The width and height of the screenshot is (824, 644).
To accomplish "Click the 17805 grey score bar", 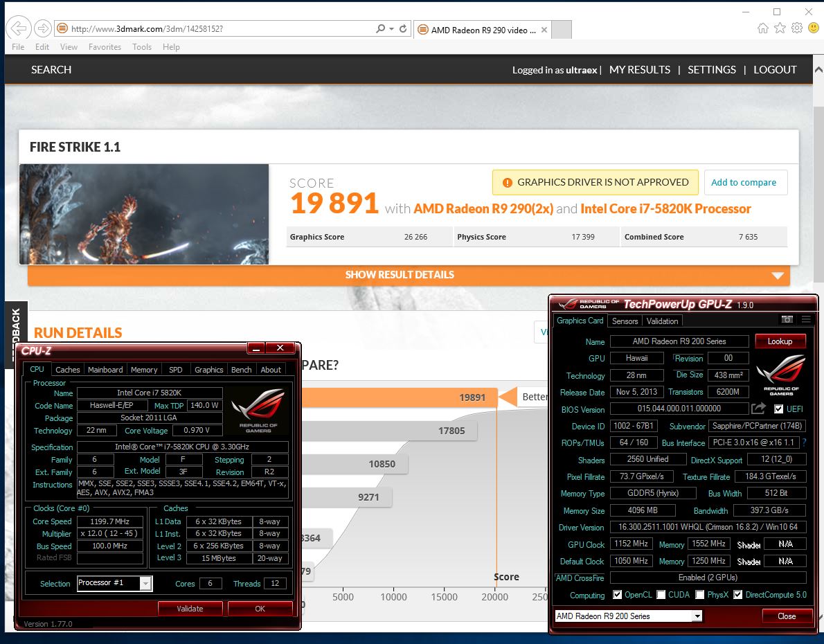I will click(x=389, y=431).
